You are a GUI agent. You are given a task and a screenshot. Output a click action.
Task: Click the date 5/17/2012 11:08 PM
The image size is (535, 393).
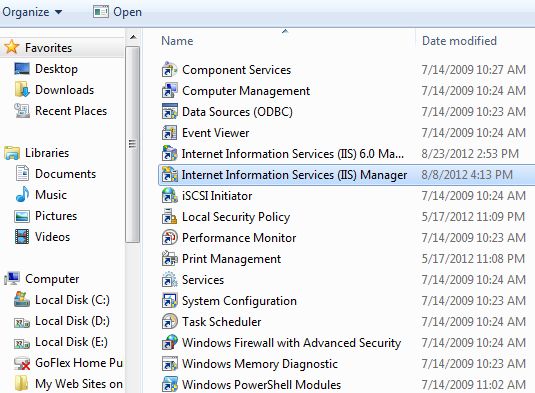point(473,259)
